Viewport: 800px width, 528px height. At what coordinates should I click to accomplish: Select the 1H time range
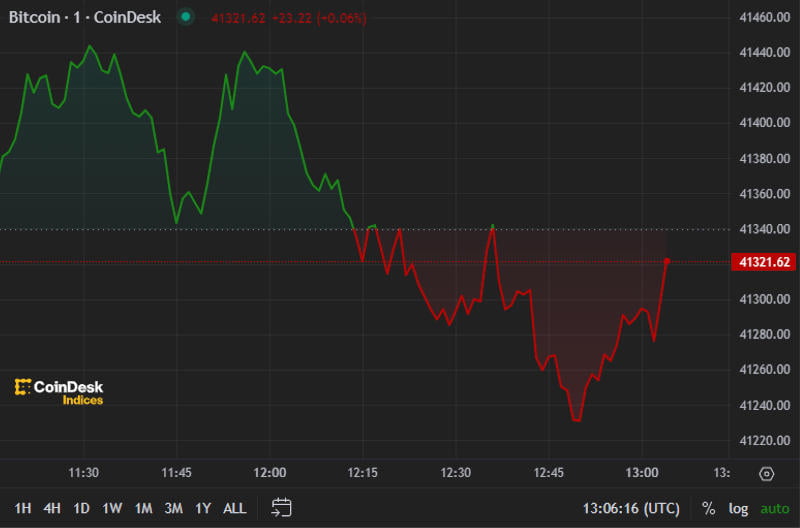(x=22, y=508)
